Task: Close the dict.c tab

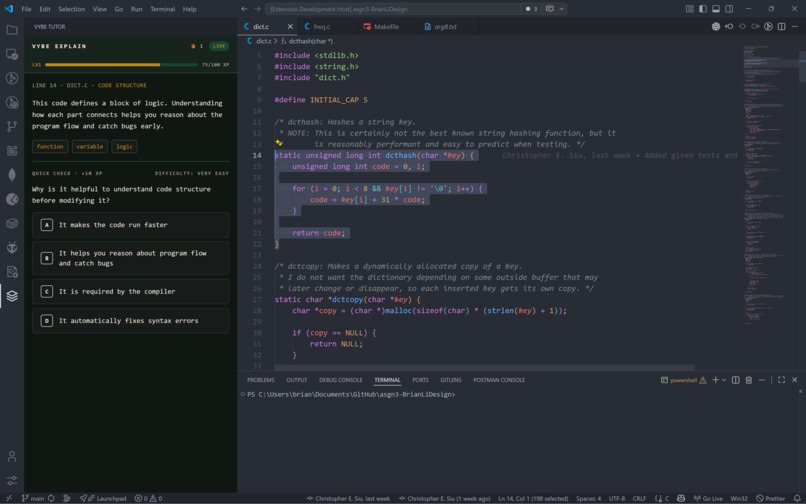Action: pyautogui.click(x=290, y=26)
